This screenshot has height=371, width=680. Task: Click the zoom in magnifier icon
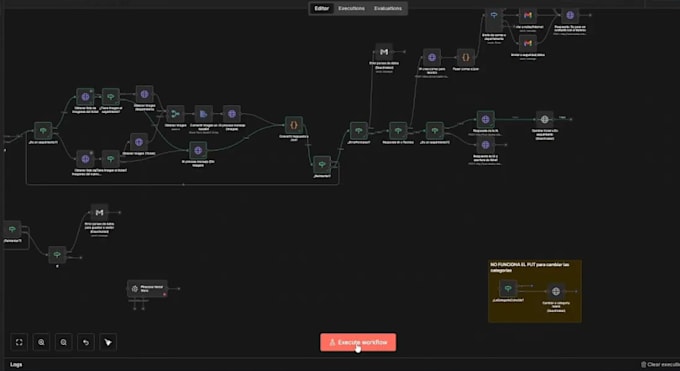(41, 342)
